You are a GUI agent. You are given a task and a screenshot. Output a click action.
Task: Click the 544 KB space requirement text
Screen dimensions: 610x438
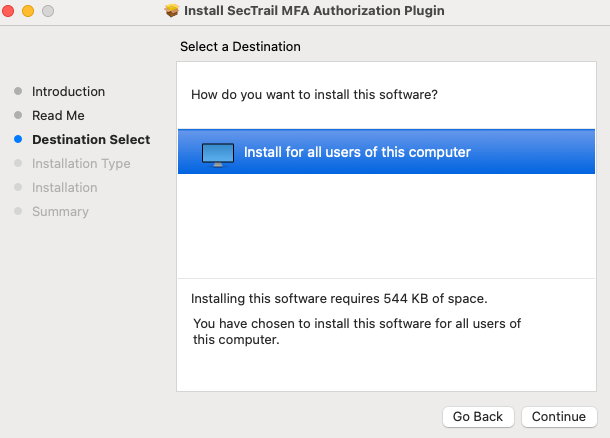tap(339, 298)
